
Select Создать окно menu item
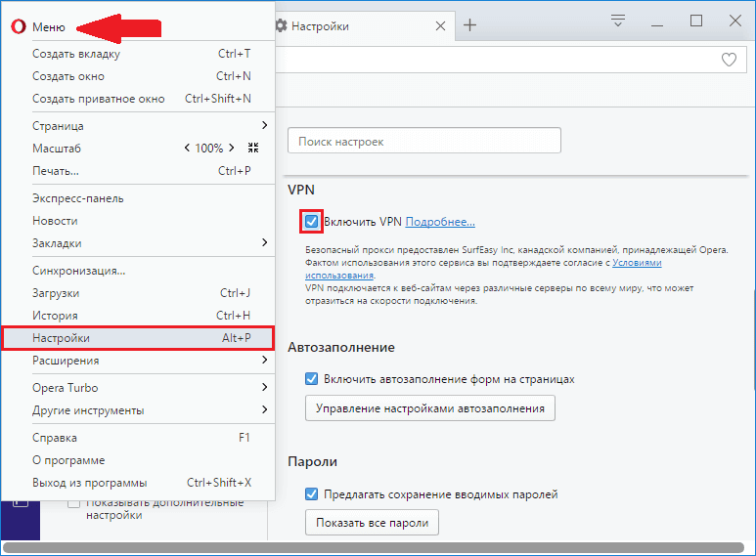click(138, 76)
